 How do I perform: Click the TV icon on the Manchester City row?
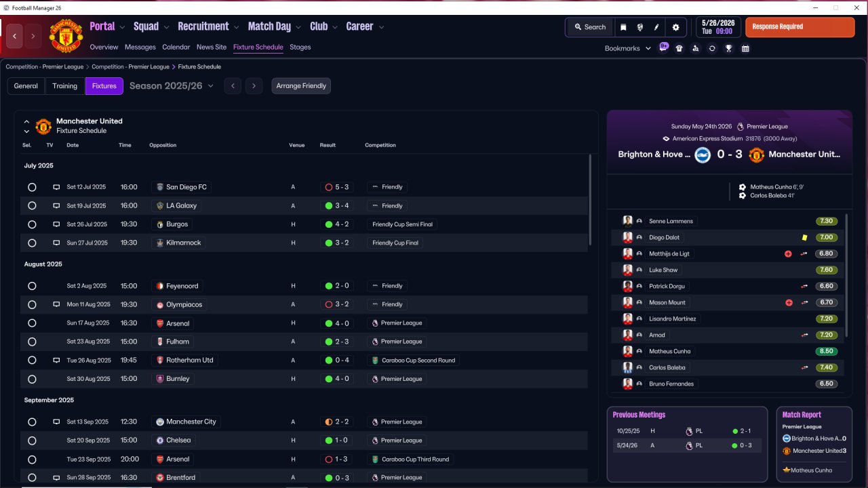tap(56, 422)
